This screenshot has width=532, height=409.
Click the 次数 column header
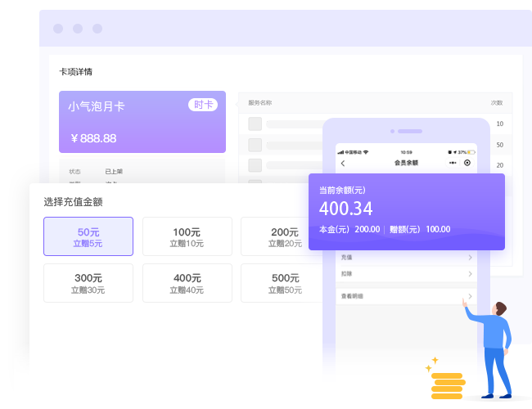(x=496, y=103)
